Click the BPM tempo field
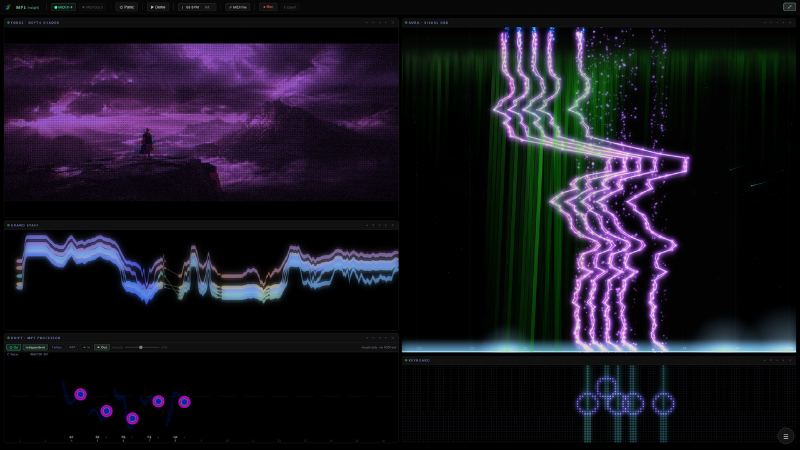Image resolution: width=800 pixels, height=450 pixels. 196,7
